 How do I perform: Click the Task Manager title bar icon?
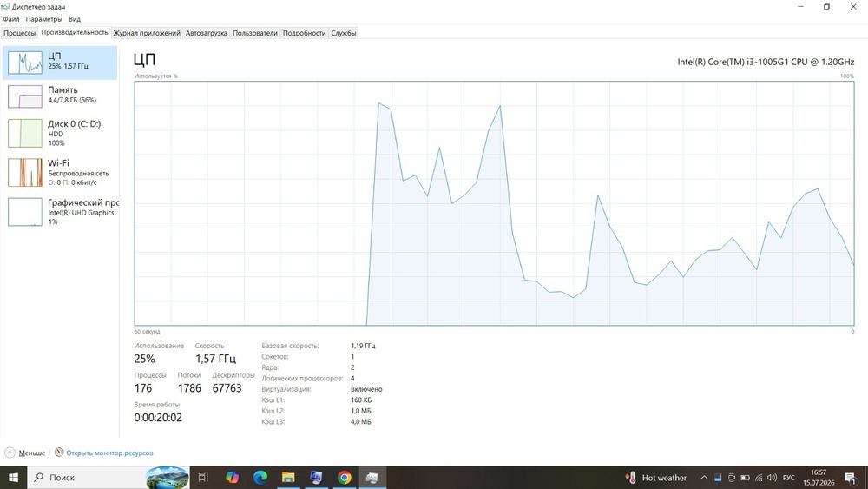tap(5, 7)
